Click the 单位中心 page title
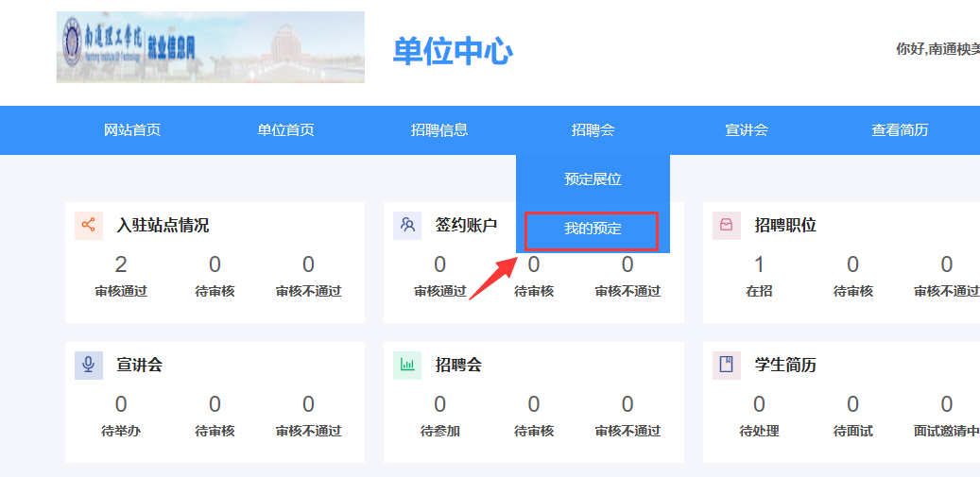Image resolution: width=980 pixels, height=477 pixels. coord(453,52)
